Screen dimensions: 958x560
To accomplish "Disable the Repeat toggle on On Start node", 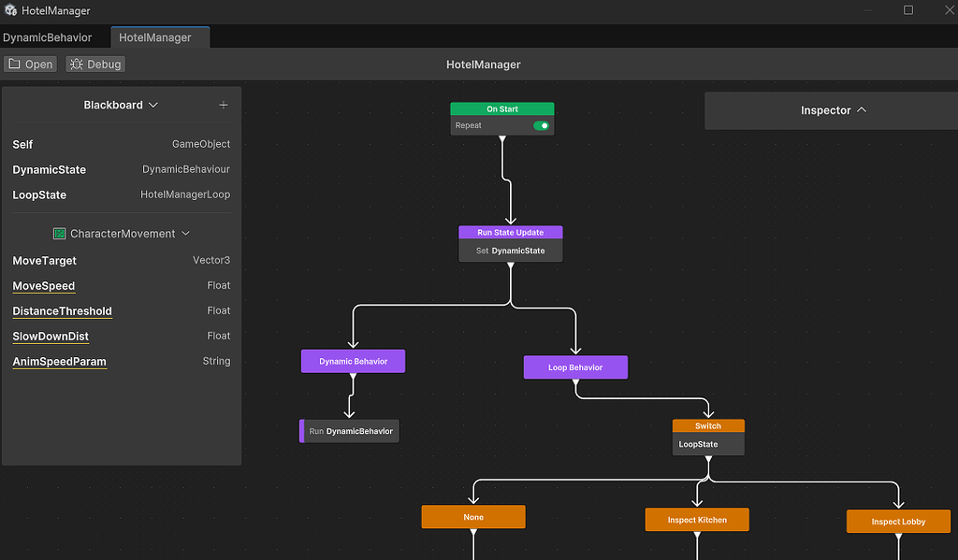I will (x=540, y=124).
